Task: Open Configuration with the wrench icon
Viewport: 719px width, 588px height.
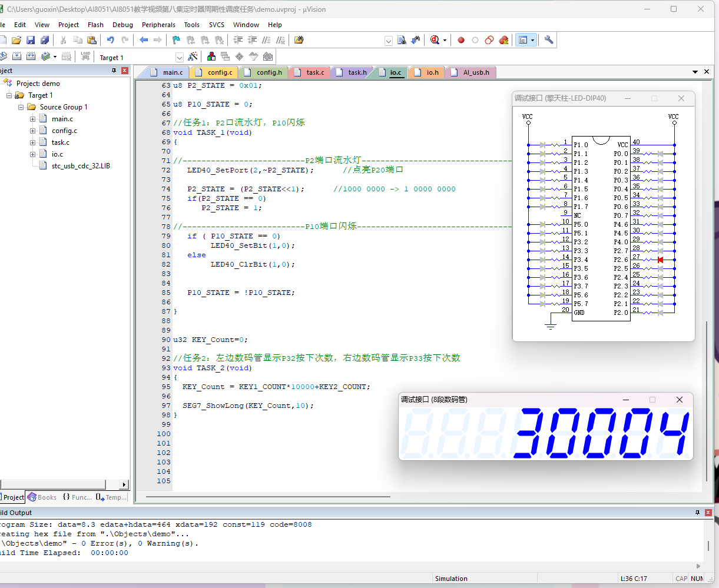Action: click(x=549, y=40)
